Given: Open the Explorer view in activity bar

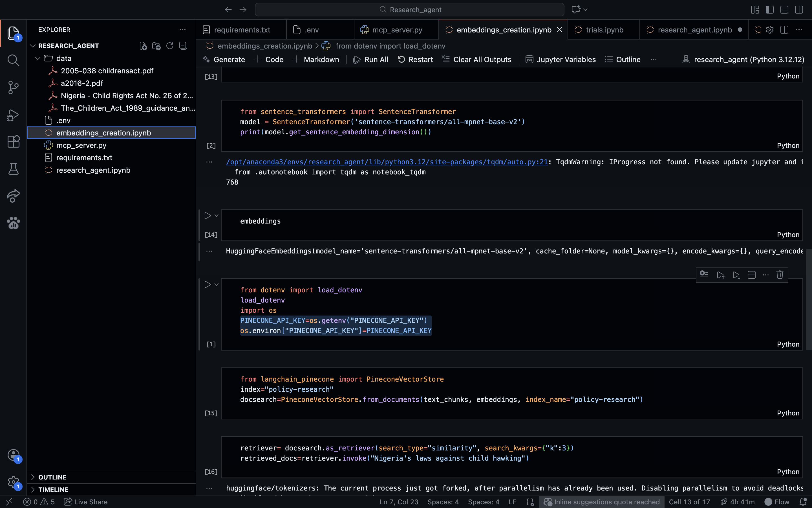Looking at the screenshot, I should tap(14, 33).
